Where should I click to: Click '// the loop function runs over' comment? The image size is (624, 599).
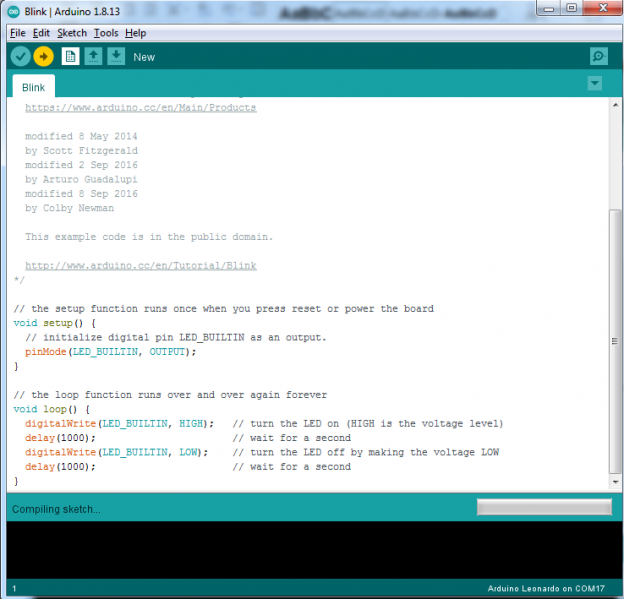(x=170, y=395)
